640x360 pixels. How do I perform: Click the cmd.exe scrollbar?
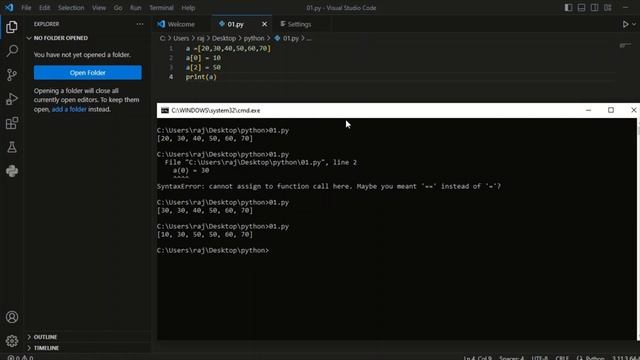(x=638, y=229)
